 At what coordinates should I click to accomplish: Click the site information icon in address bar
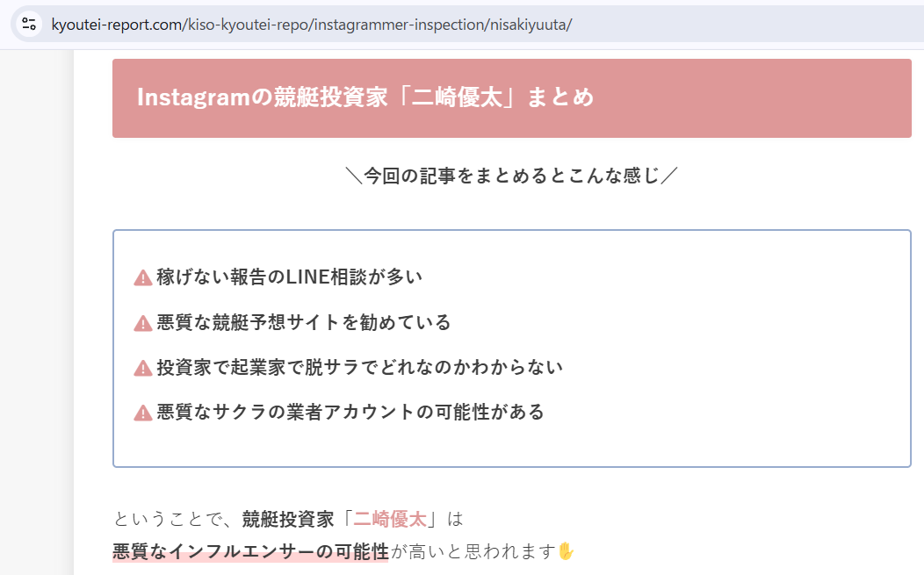(x=29, y=24)
